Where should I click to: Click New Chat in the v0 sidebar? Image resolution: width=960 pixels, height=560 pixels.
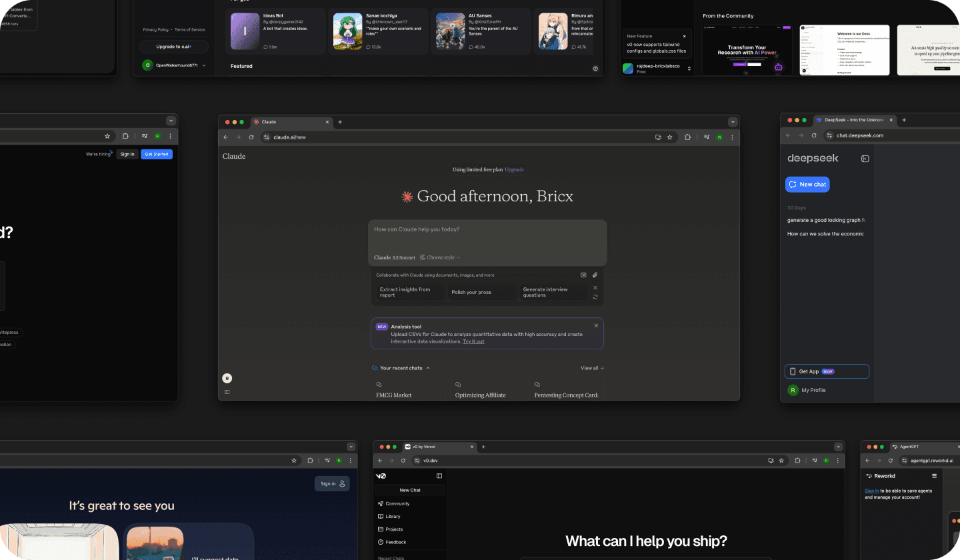pos(410,490)
